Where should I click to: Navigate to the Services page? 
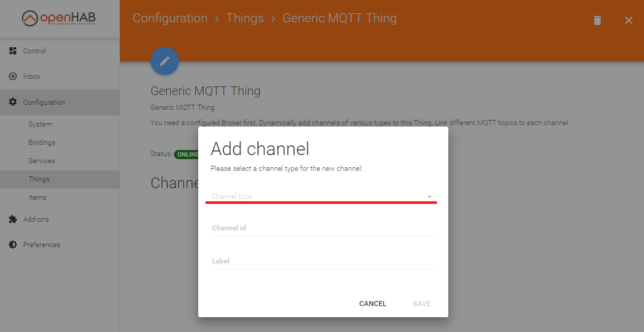pos(41,161)
